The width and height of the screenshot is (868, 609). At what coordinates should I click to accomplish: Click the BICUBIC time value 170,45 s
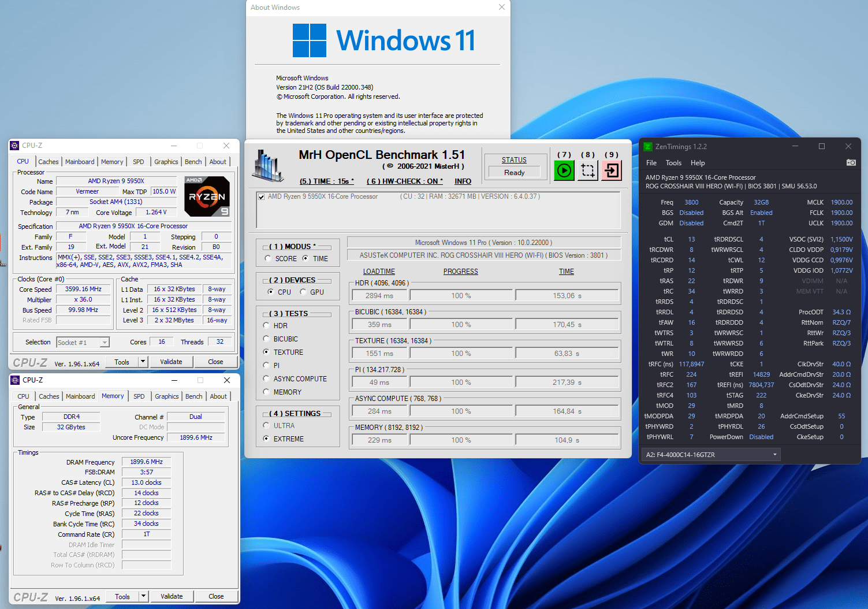click(567, 324)
